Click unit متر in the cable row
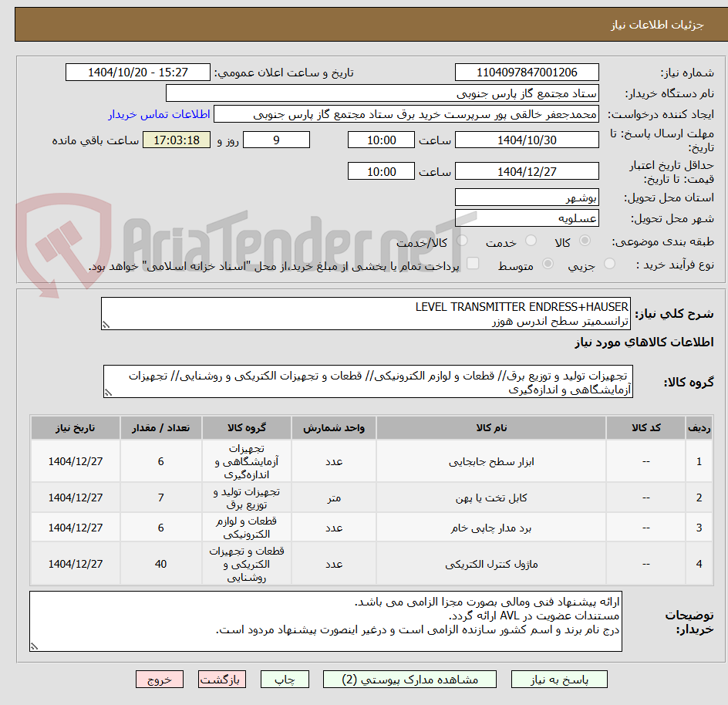 [334, 498]
